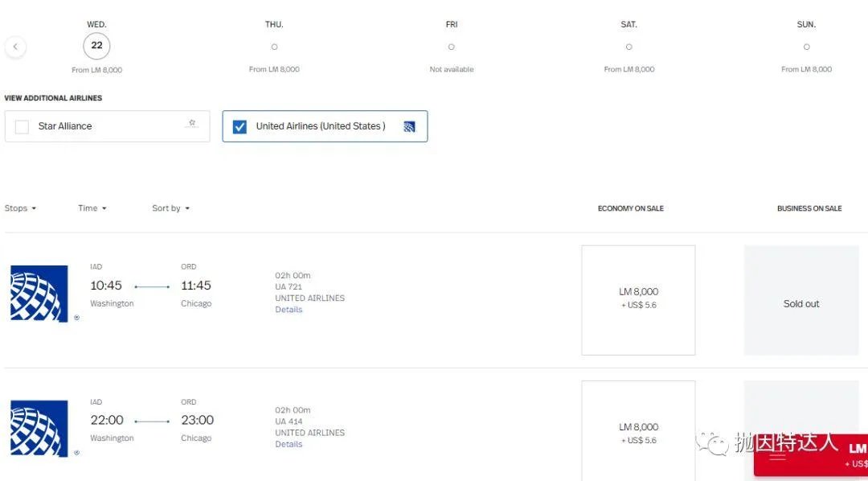Click Sold out business fare box

800,302
